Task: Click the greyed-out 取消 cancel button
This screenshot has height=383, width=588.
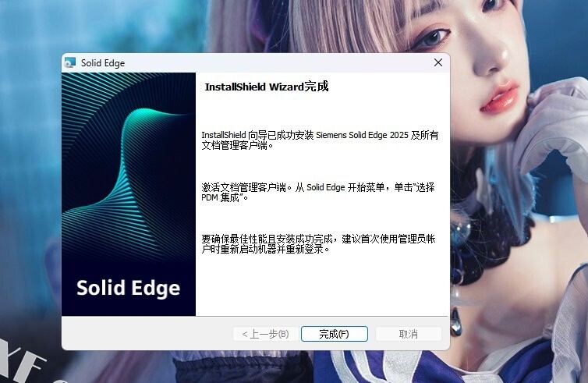Action: 409,334
